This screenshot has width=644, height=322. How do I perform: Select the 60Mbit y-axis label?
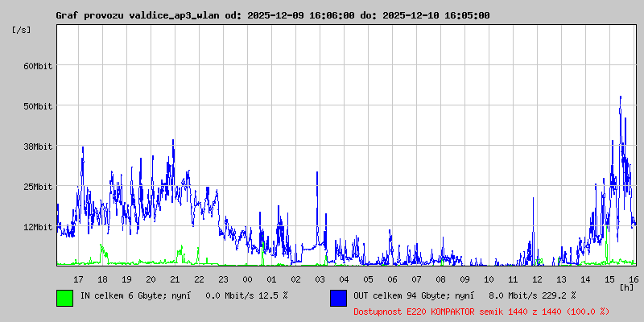[x=37, y=66]
